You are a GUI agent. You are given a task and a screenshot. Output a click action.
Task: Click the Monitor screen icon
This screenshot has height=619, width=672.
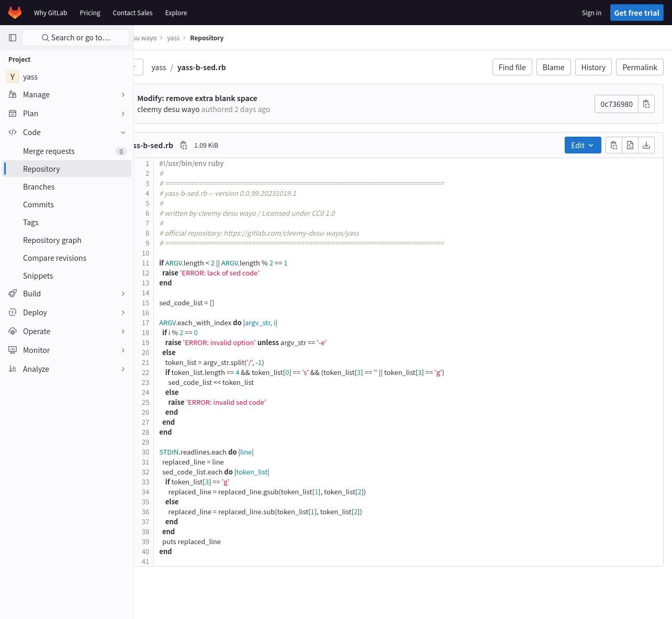click(x=13, y=350)
